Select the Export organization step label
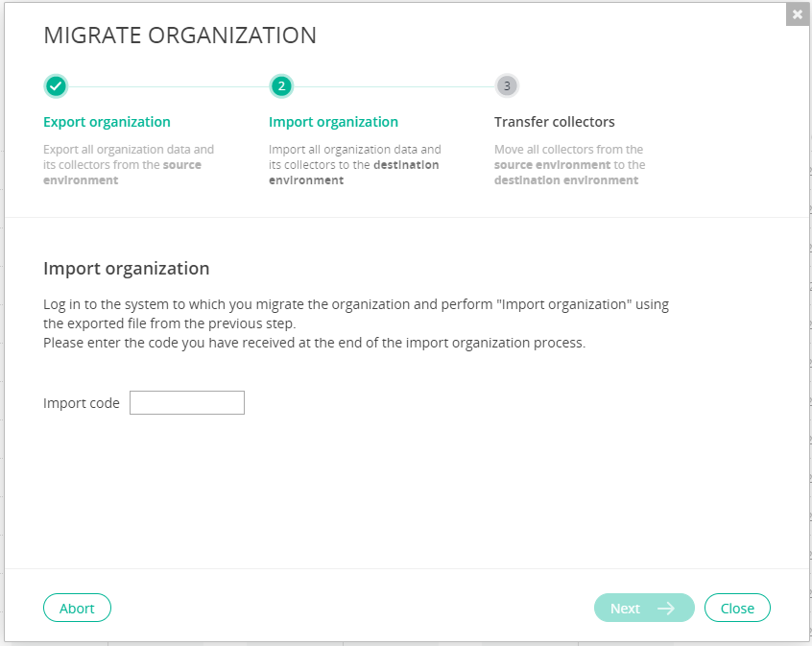The width and height of the screenshot is (812, 646). [x=107, y=122]
